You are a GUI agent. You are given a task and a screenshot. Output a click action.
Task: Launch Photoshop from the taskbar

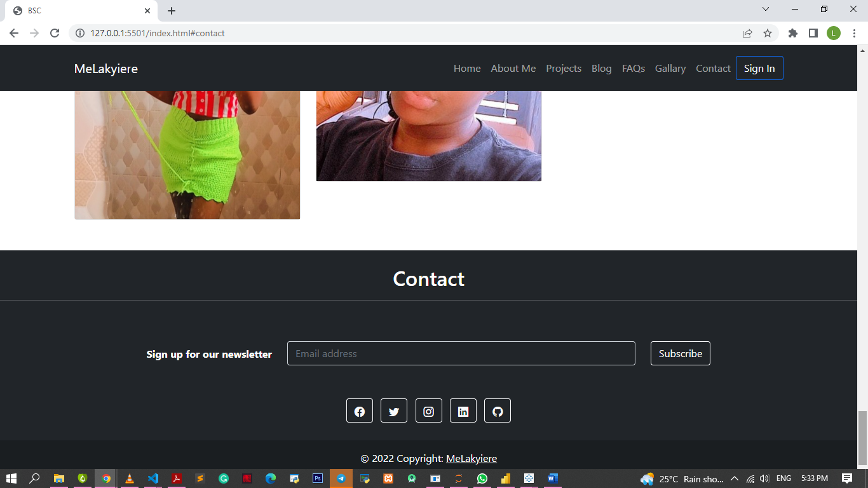point(317,478)
